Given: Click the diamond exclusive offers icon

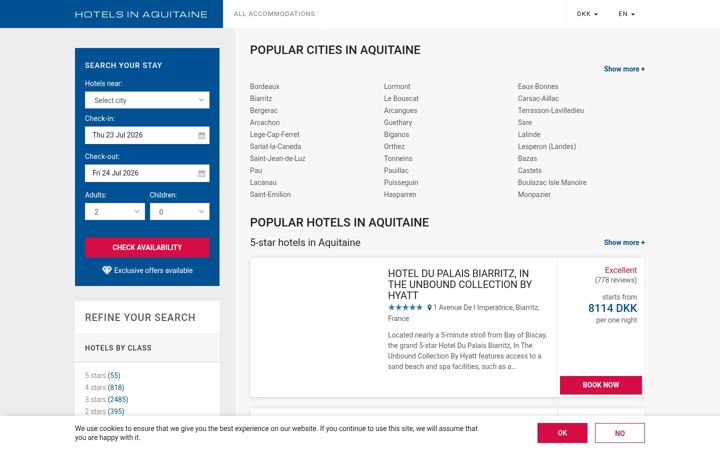Looking at the screenshot, I should [x=107, y=270].
